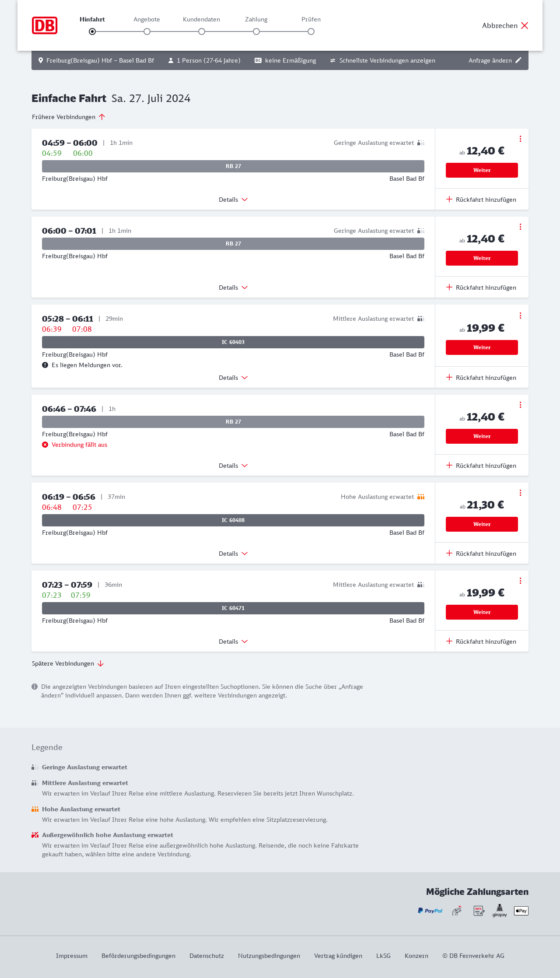
Task: Select the Hinfahrt step circle
Action: 92,32
